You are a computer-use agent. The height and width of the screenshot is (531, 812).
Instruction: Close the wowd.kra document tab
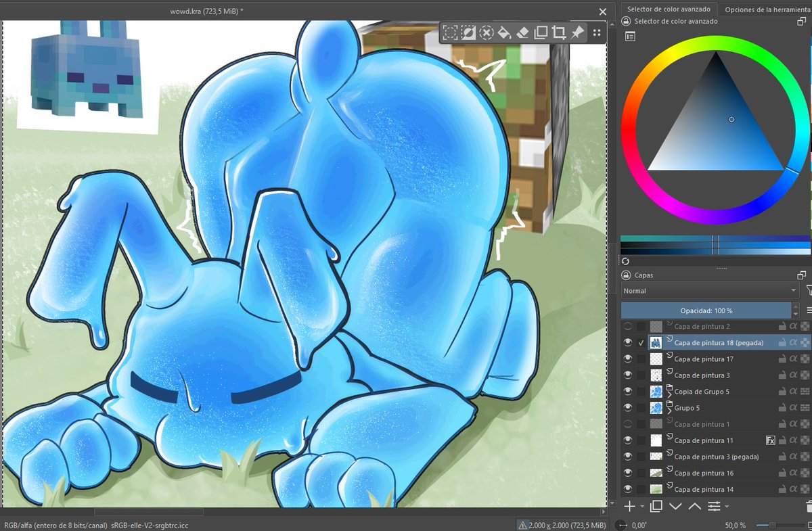pos(603,11)
